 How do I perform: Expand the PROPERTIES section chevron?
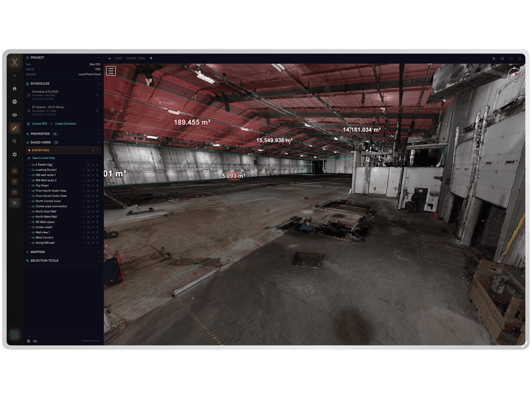(99, 134)
